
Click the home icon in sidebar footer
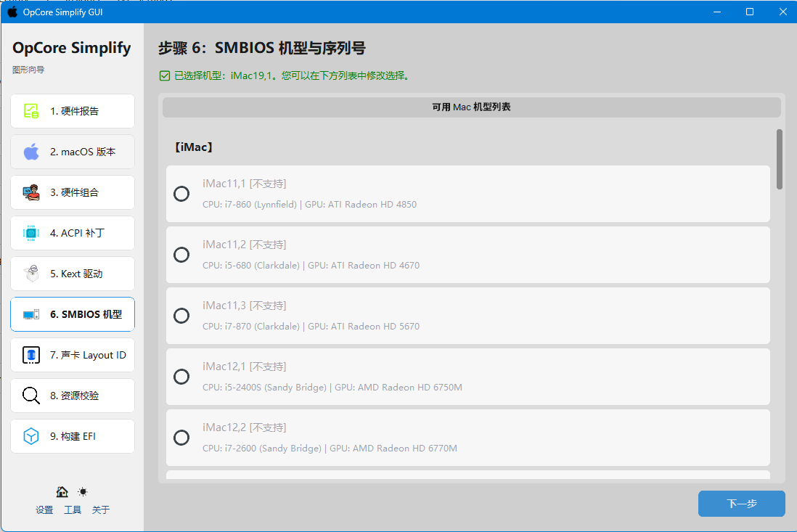[62, 491]
